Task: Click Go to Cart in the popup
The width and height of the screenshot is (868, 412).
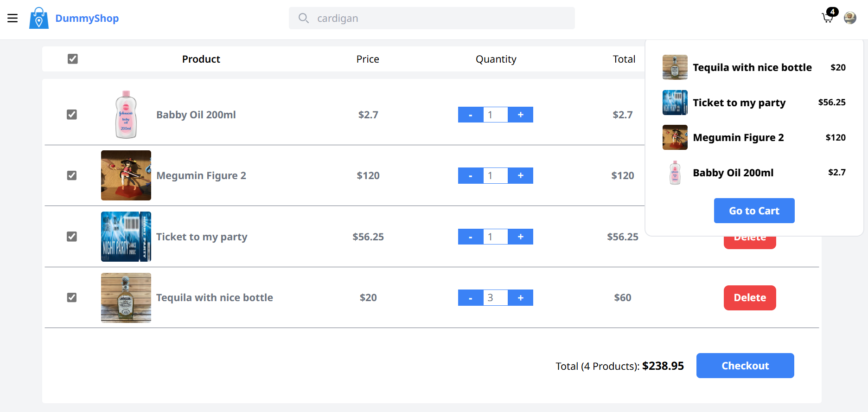Action: (x=754, y=211)
